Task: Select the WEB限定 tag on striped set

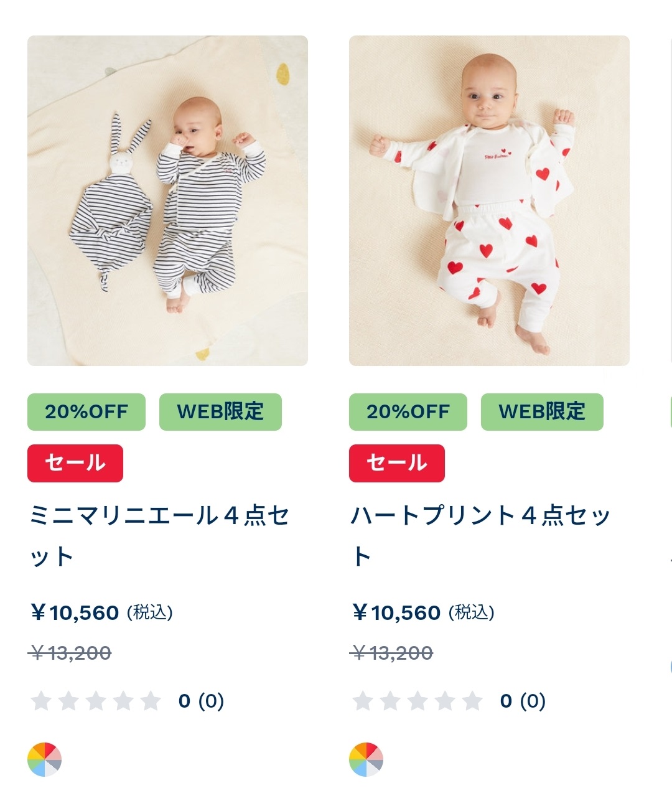Action: click(x=220, y=411)
